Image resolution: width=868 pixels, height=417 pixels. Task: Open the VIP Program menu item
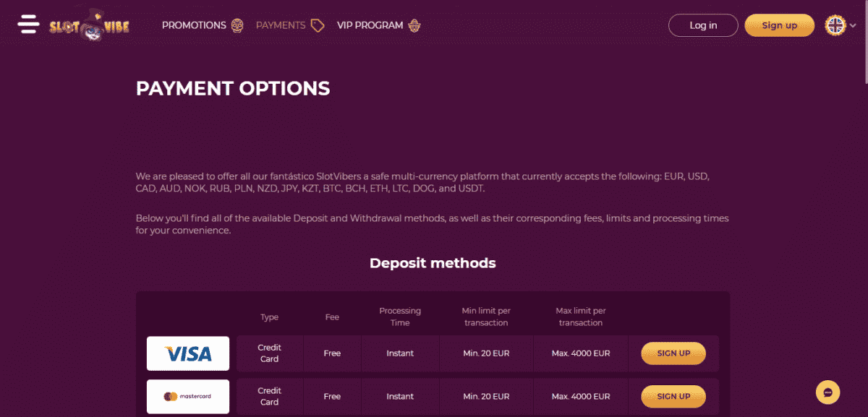[x=370, y=25]
